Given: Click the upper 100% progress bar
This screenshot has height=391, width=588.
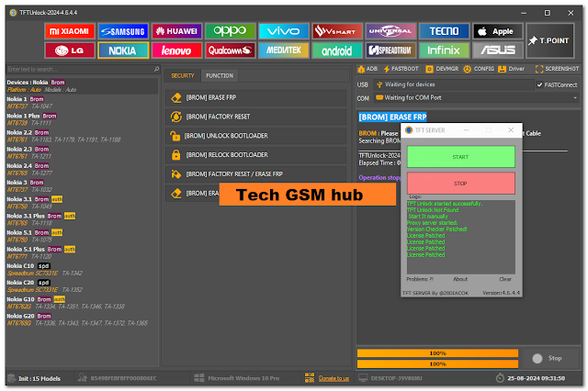Looking at the screenshot, I should point(437,353).
